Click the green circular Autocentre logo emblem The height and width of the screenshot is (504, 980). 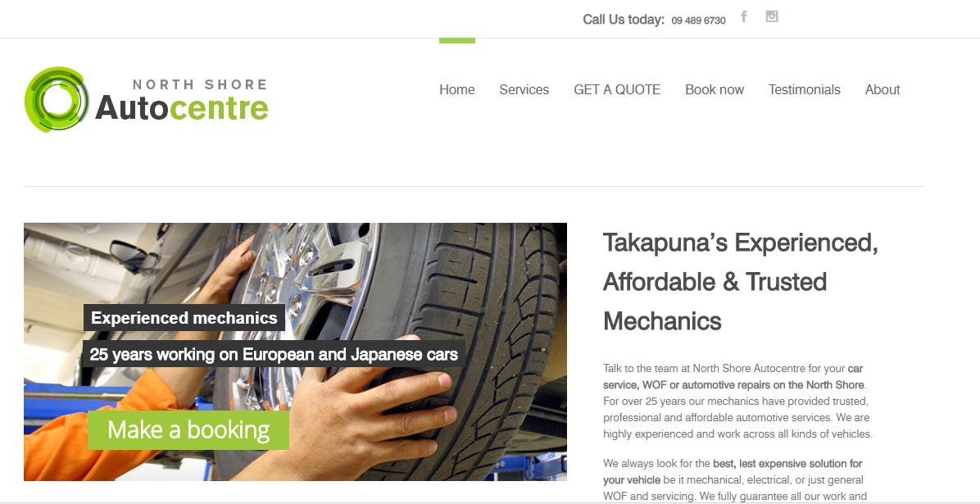pos(57,99)
